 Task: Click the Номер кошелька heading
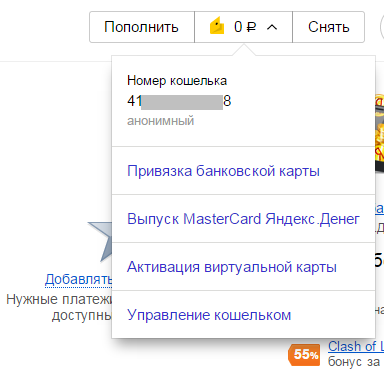[177, 81]
